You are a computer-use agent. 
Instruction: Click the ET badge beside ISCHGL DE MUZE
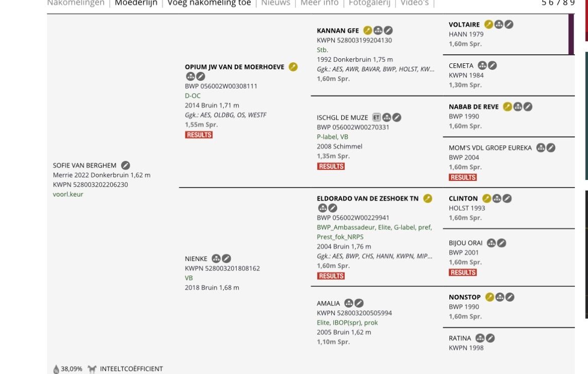point(376,118)
